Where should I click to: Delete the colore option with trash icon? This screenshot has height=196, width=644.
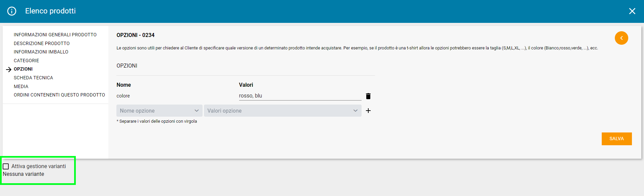(x=368, y=96)
